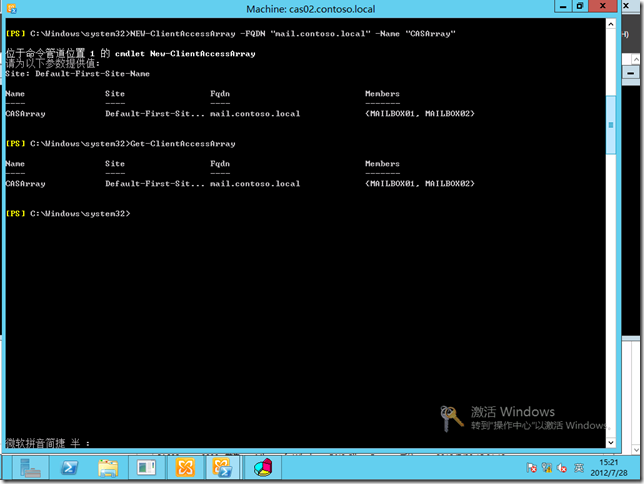Click the NEW-ClientAccessArray command line text
This screenshot has width=644, height=484.
coord(292,34)
